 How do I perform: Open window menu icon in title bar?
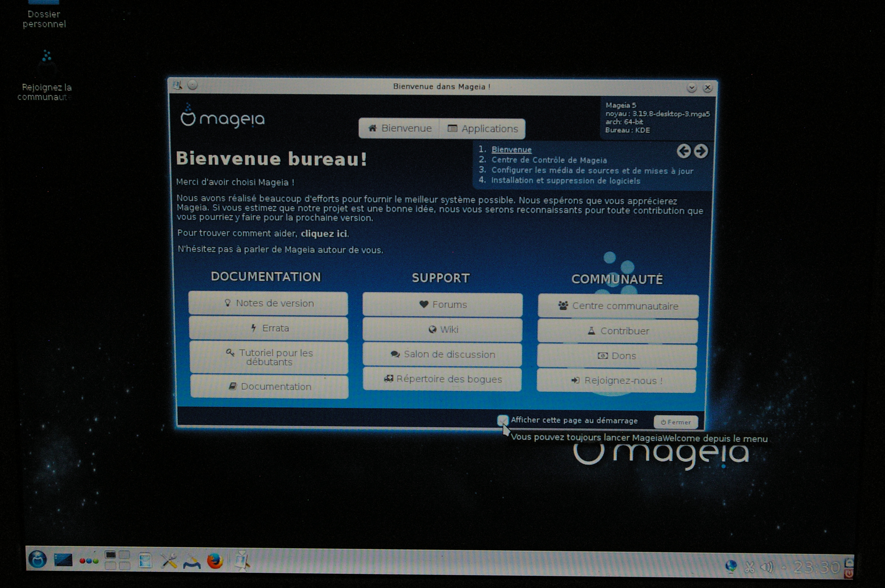coord(177,86)
